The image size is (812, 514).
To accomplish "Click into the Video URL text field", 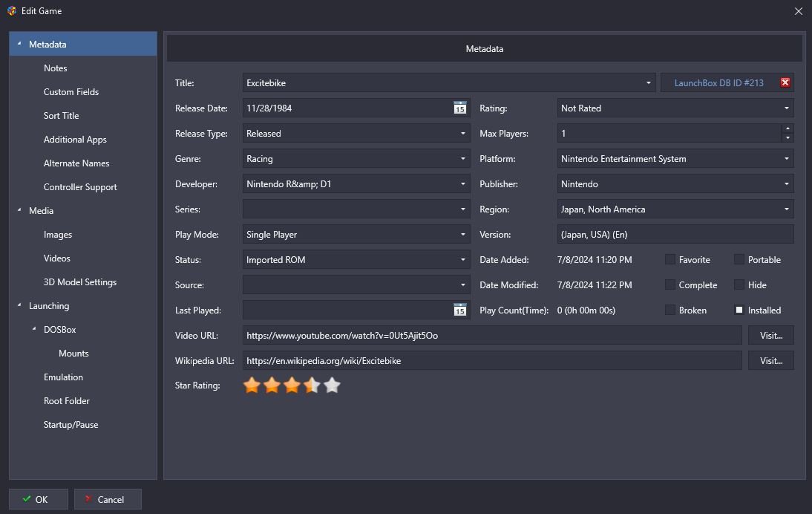I will (x=492, y=335).
